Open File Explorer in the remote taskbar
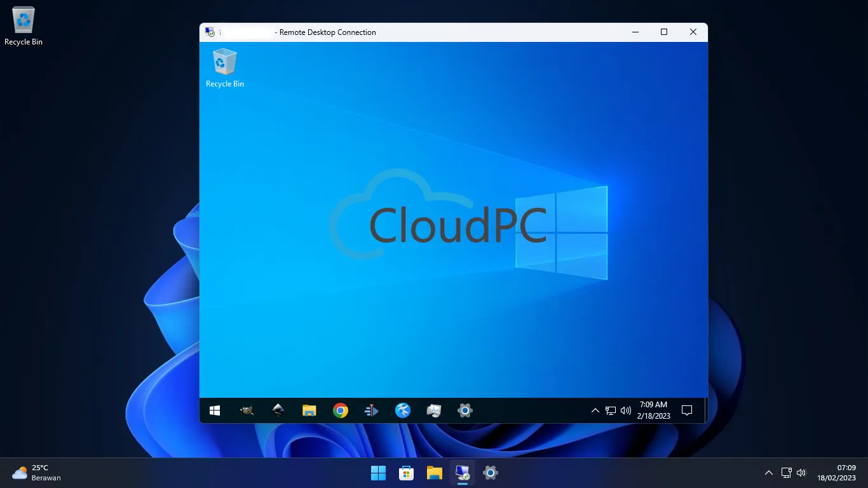Viewport: 868px width, 488px height. click(309, 410)
